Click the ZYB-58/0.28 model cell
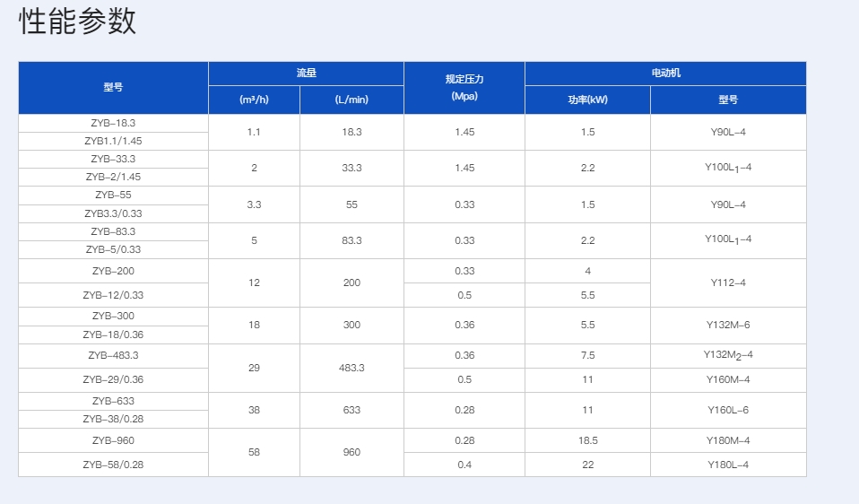 [113, 465]
